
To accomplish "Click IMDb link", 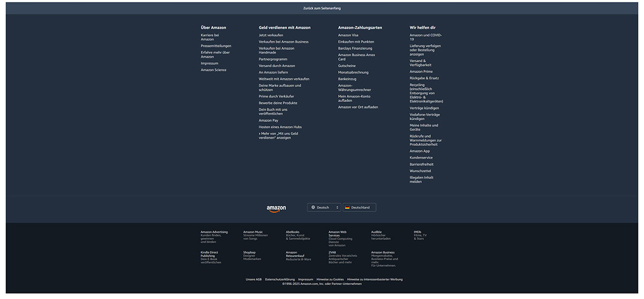I will [420, 235].
